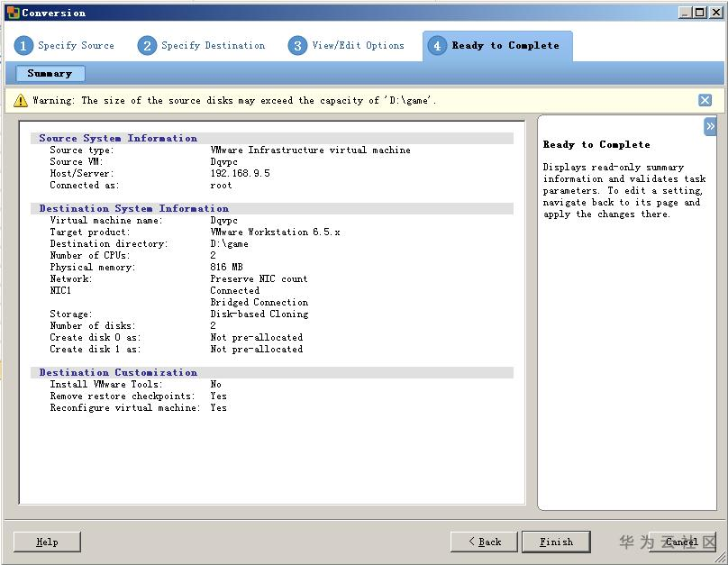Click 'Ready to Complete' help panel heading

pos(596,144)
